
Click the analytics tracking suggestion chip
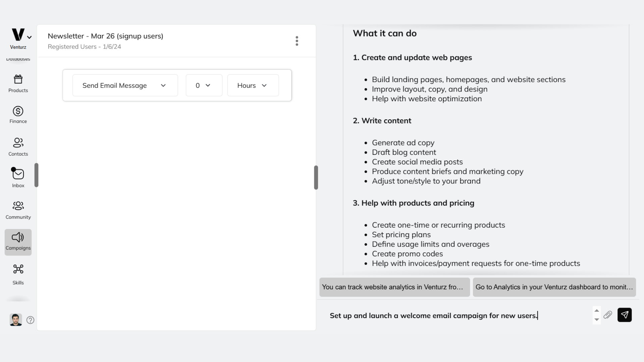point(394,287)
